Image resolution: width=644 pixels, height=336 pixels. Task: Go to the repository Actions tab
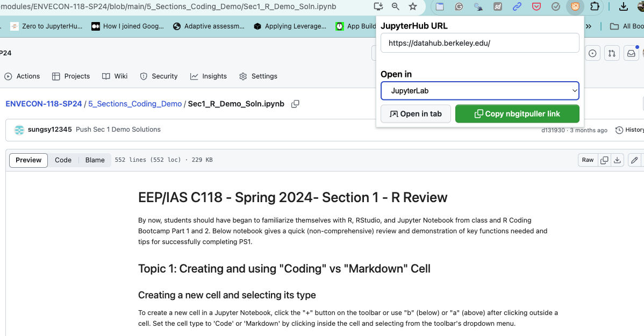[x=22, y=76]
